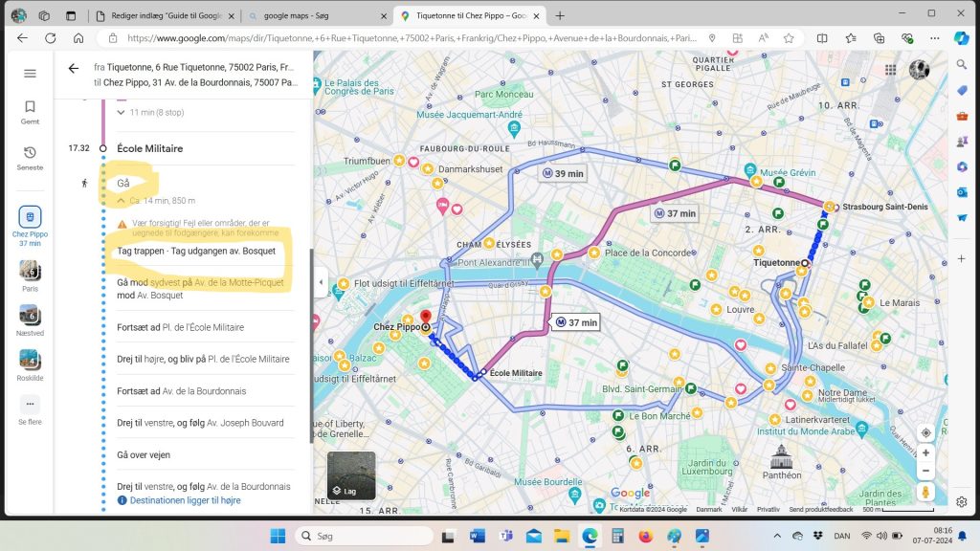
Task: Toggle Street View pegman
Action: click(924, 492)
